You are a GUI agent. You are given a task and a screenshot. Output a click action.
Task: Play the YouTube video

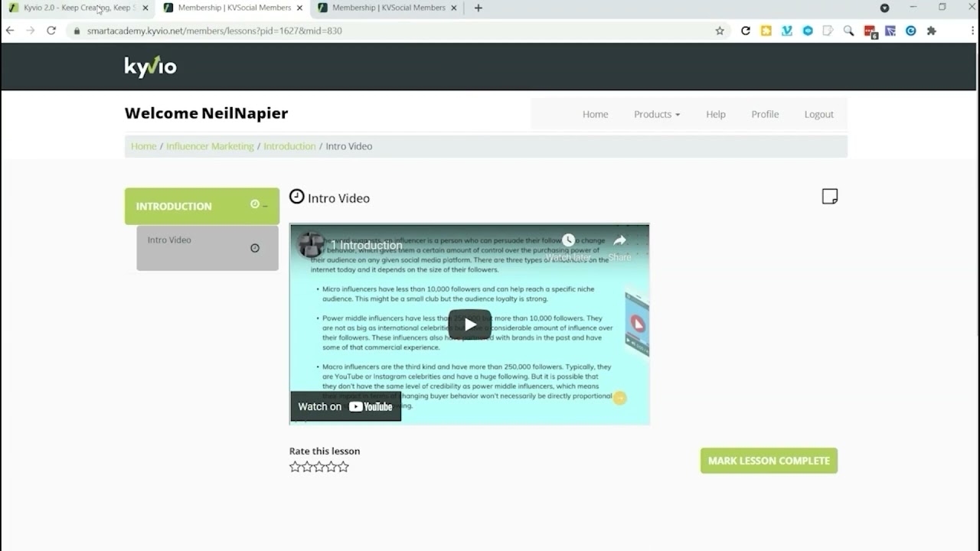[x=469, y=324]
